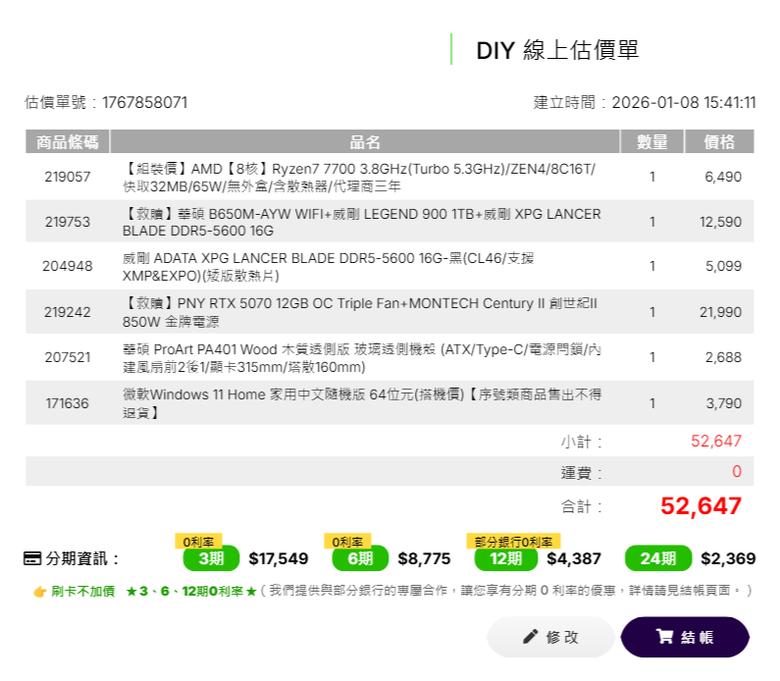Click the AMD Ryzen7 7700 product name

[x=359, y=177]
